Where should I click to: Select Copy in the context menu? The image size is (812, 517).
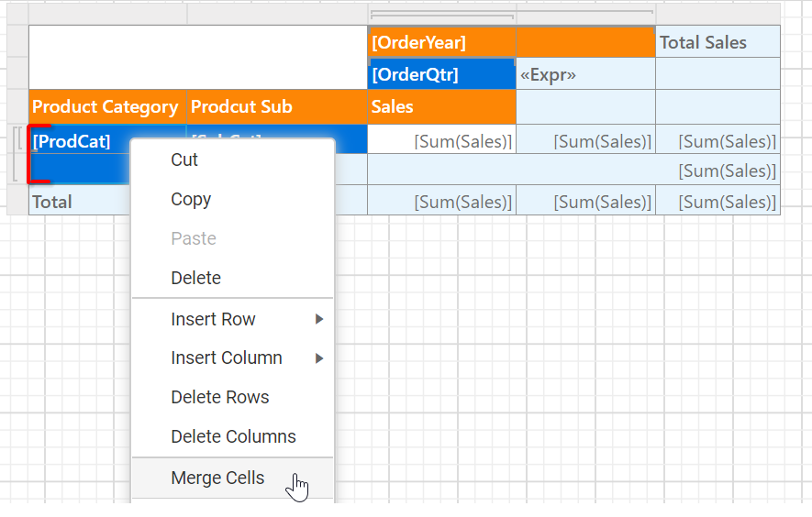point(191,200)
